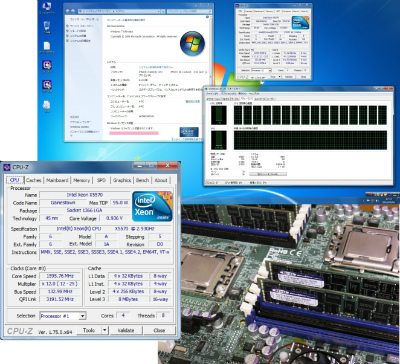Expand the Processor #1 selection dropdown
Screen dimensions: 400x364
click(x=63, y=316)
